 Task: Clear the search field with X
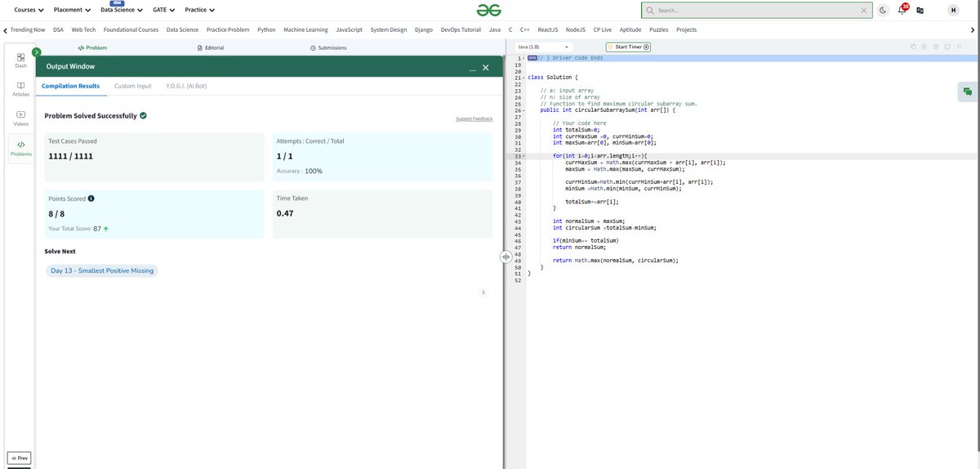pyautogui.click(x=864, y=10)
